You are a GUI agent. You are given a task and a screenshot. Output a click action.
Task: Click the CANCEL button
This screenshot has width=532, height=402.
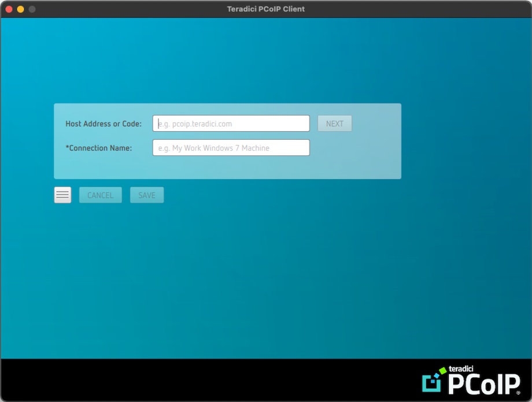100,195
